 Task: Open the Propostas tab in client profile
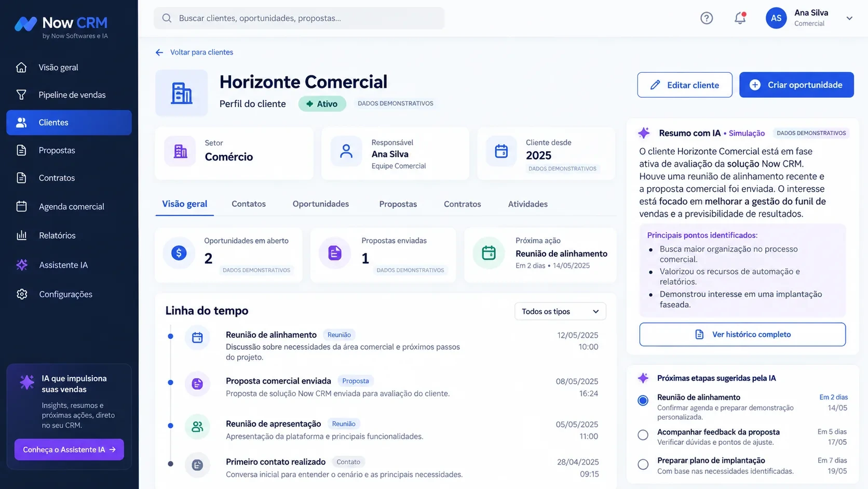[398, 204]
